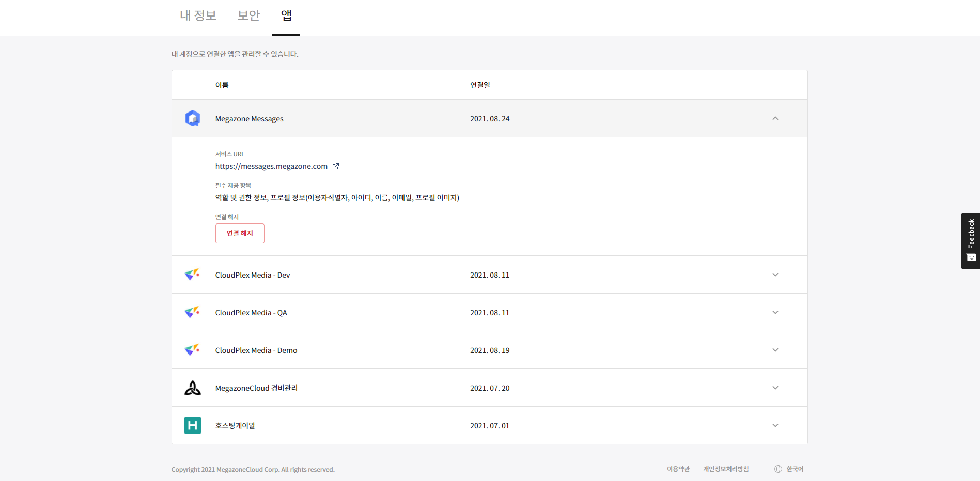
Task: Click the CloudPlex Media - Dev icon
Action: click(192, 275)
